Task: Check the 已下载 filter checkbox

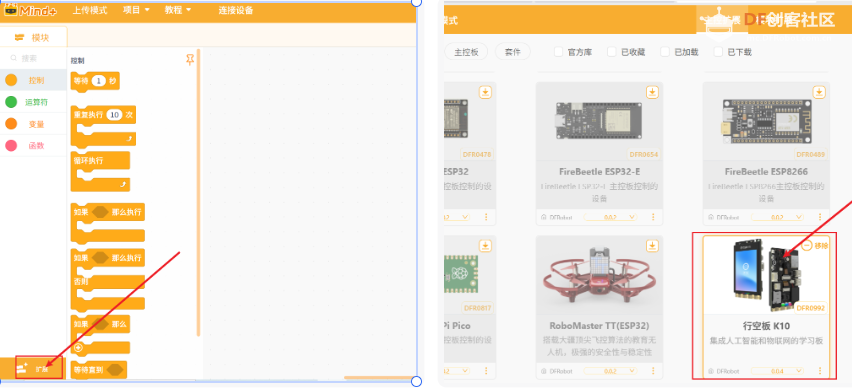Action: [x=718, y=52]
